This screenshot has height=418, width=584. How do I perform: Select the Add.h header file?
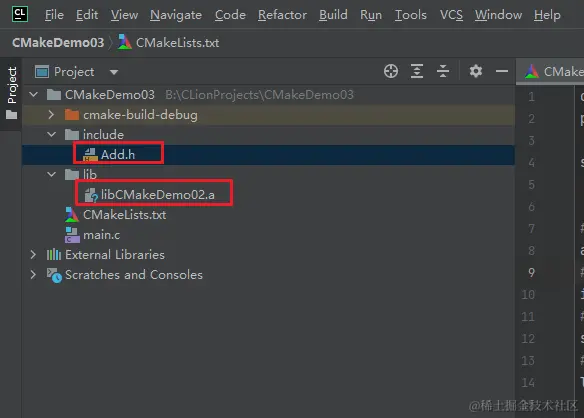[118, 155]
